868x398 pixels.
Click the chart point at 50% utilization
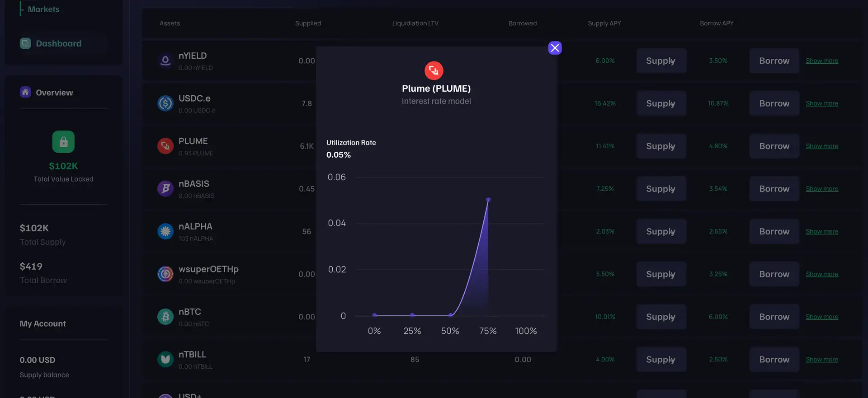[x=451, y=315]
